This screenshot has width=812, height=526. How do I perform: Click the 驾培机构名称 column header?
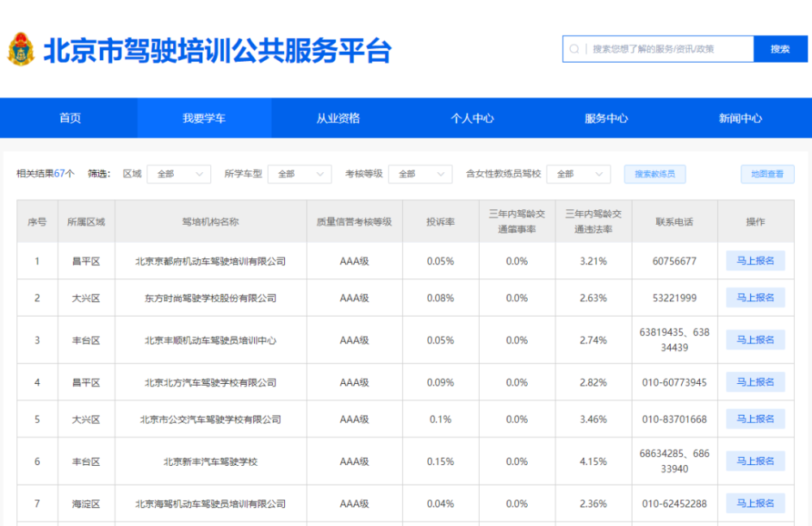pyautogui.click(x=210, y=222)
